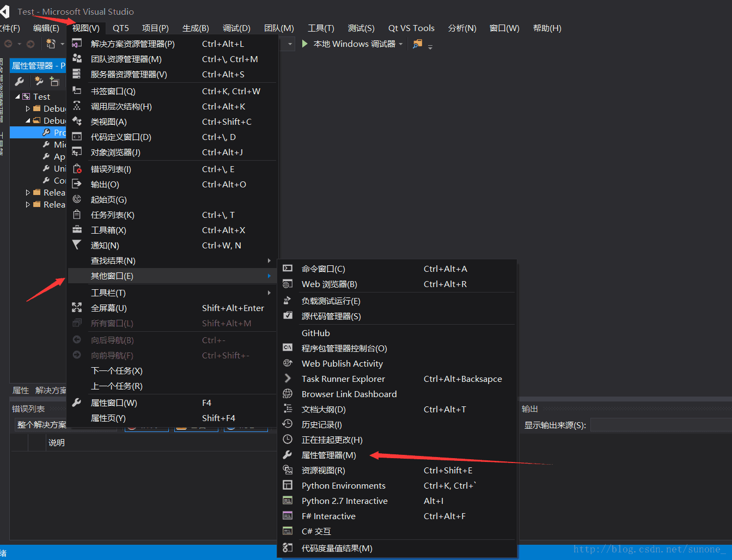Open the Build (生成) menu
The image size is (732, 560).
(x=196, y=28)
